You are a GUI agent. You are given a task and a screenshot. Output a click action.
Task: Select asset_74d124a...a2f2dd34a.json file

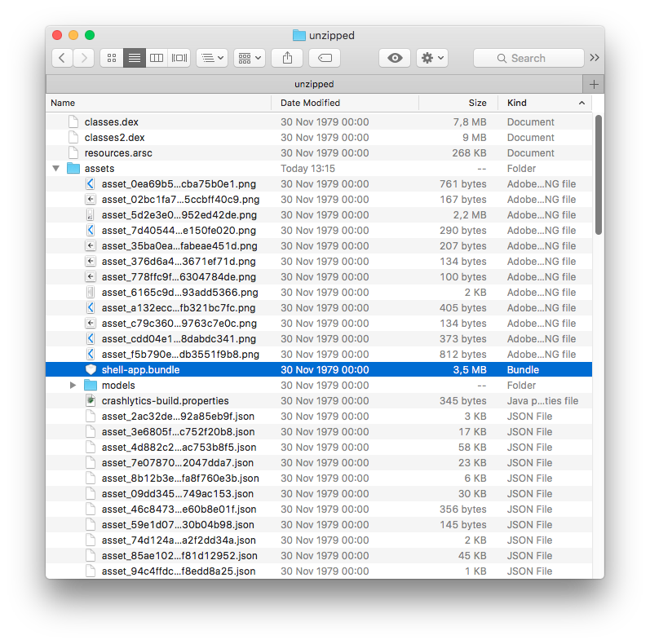(319, 540)
